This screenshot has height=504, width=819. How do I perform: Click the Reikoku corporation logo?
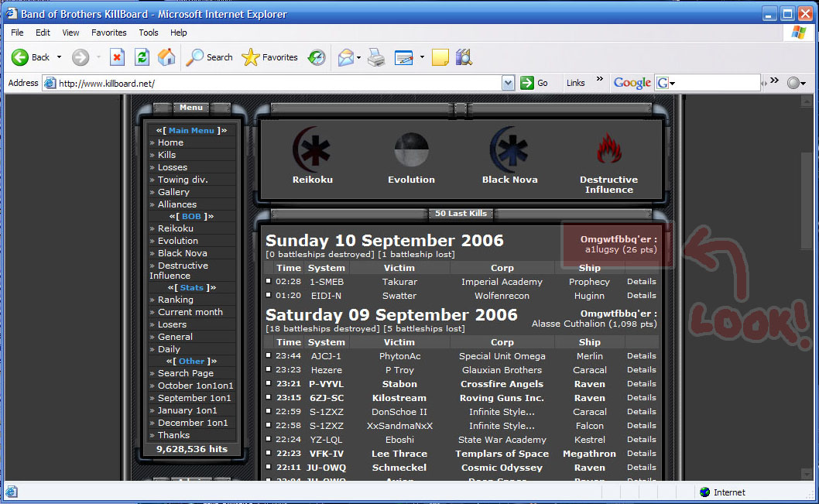pos(312,149)
